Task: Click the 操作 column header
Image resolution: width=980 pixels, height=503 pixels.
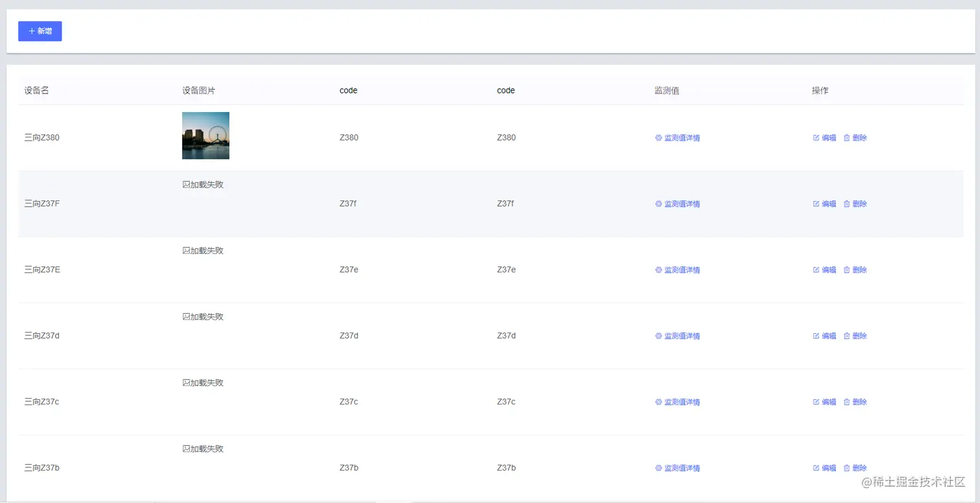Action: click(x=820, y=91)
